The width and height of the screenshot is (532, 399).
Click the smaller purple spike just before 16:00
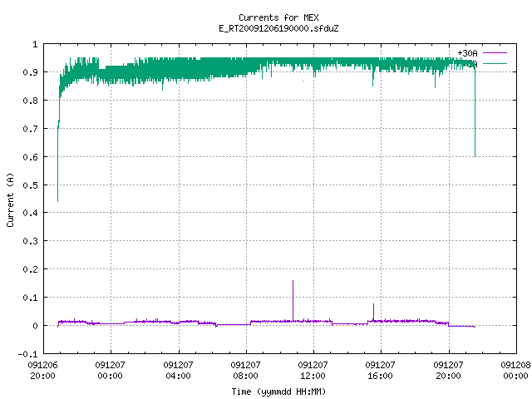[x=373, y=312]
